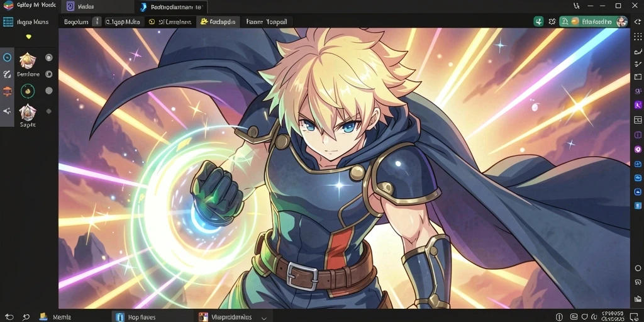Select the blue circle tool in left strip
The image size is (644, 322).
click(x=7, y=57)
